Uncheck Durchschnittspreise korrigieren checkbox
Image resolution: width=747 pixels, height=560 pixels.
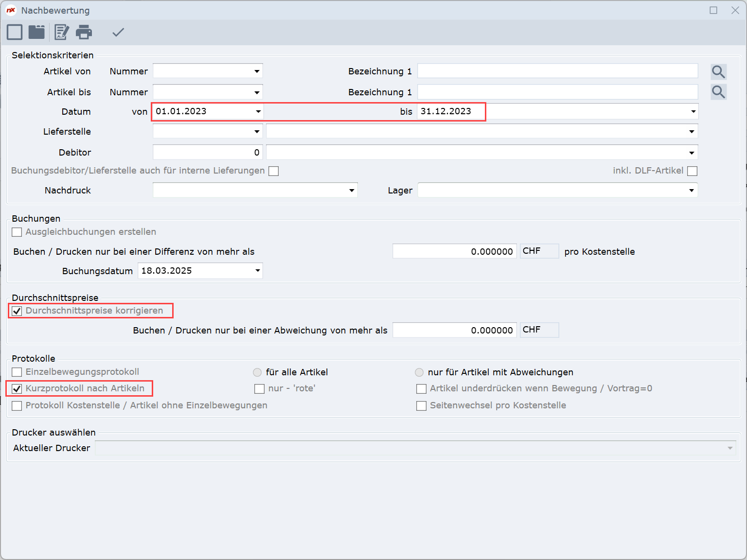tap(17, 311)
